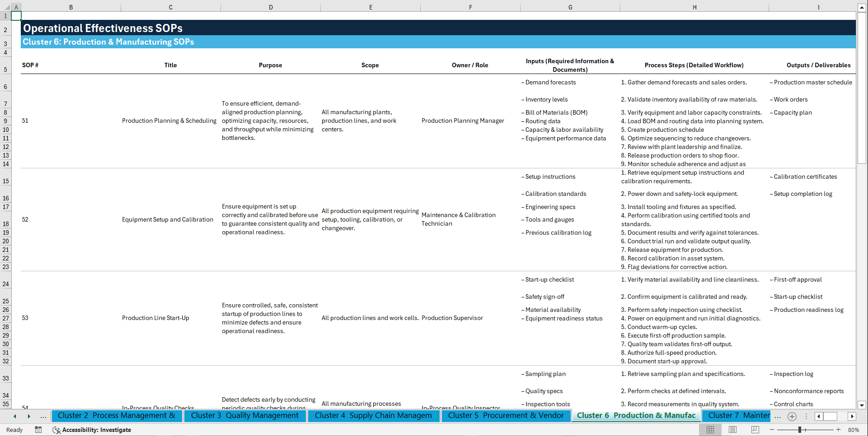Select row 15 by its header
The image size is (868, 436).
click(5, 180)
